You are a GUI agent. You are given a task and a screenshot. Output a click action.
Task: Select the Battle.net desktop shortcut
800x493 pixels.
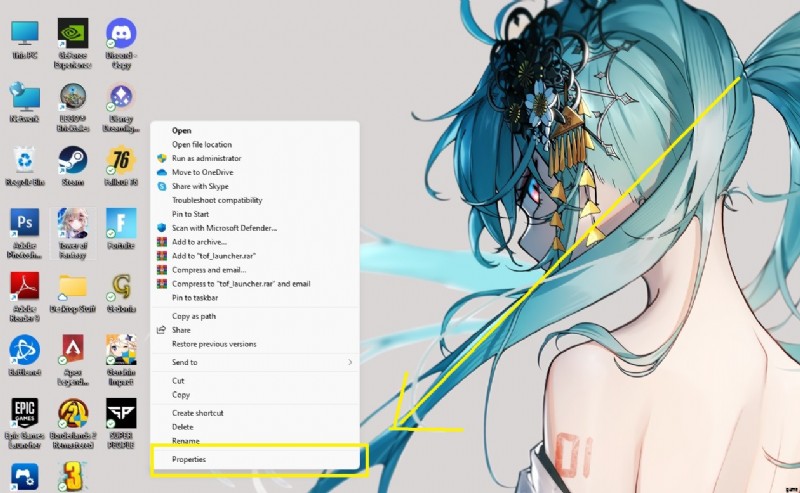25,349
